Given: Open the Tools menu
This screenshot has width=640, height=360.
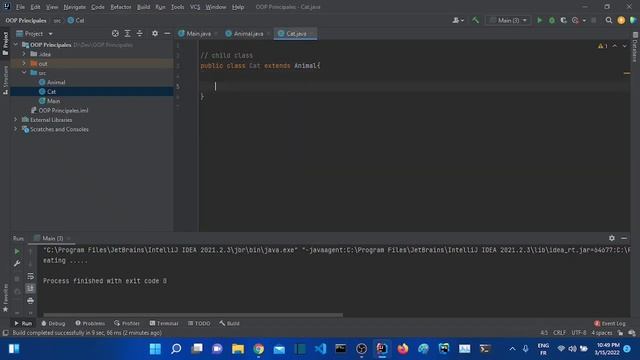Looking at the screenshot, I should click(x=178, y=7).
